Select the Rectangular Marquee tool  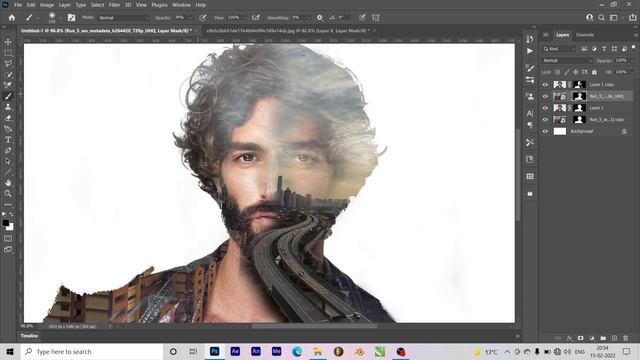click(8, 53)
